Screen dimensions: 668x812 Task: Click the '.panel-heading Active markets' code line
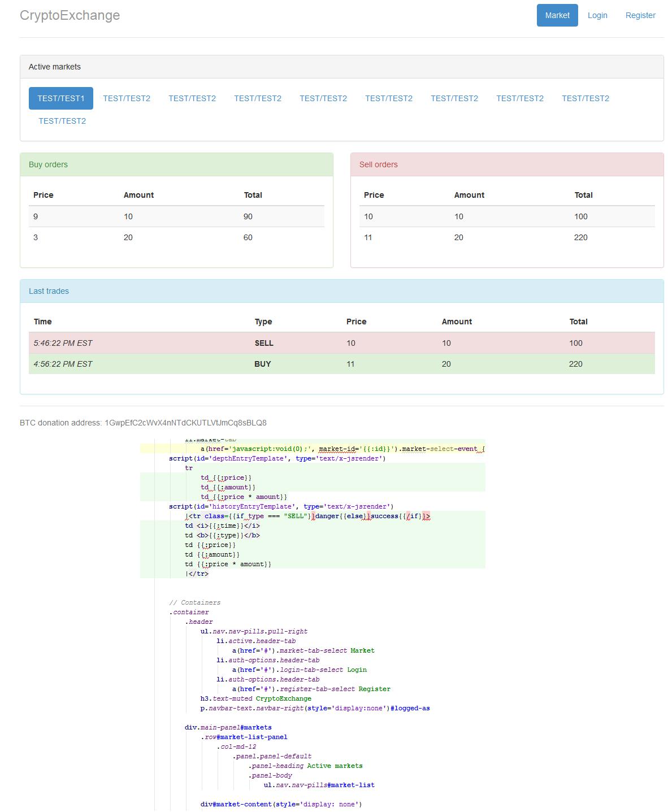point(306,766)
